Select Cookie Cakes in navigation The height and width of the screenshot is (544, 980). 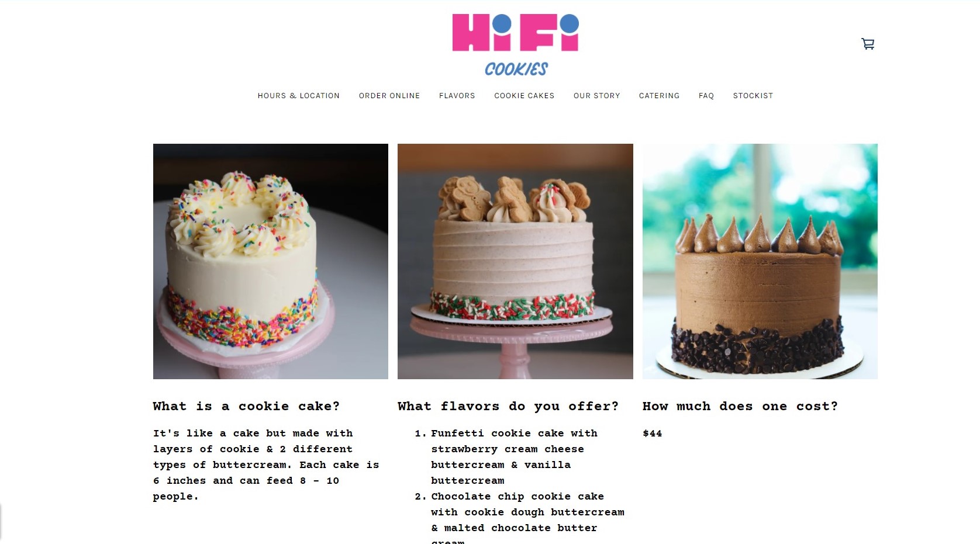(x=524, y=96)
